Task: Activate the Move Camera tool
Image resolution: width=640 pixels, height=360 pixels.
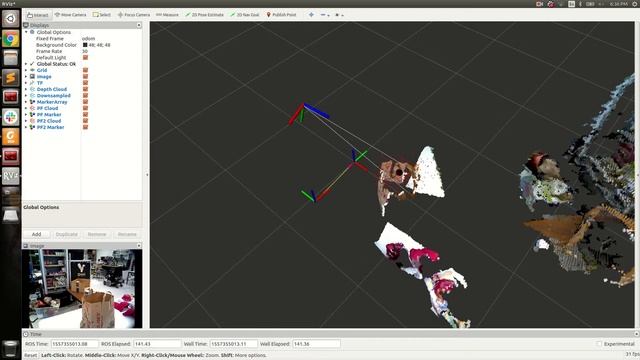Action: [x=71, y=15]
